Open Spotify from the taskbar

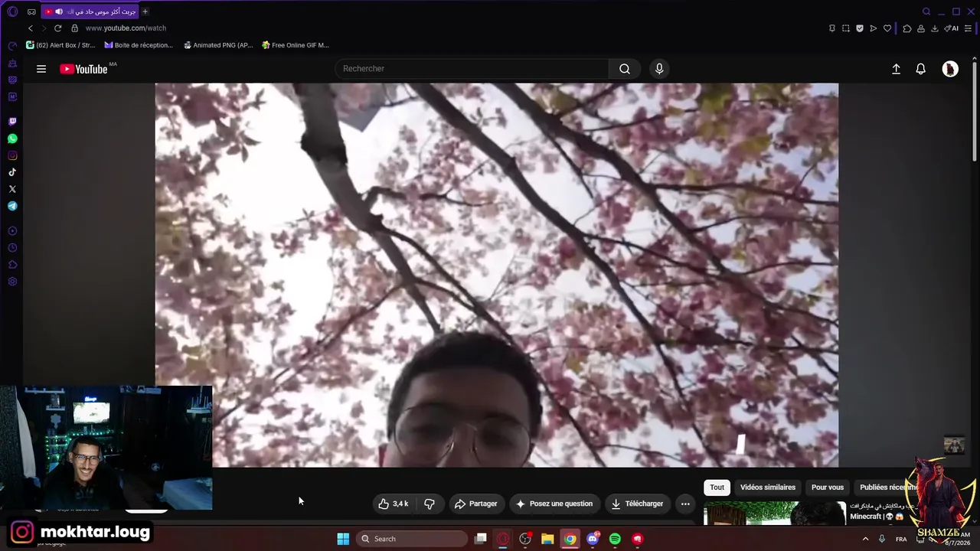tap(615, 539)
